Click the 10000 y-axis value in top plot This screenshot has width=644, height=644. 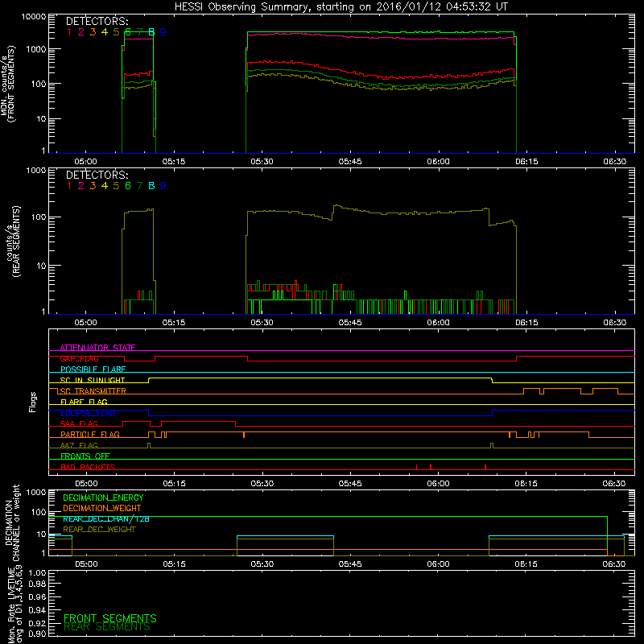coord(34,17)
